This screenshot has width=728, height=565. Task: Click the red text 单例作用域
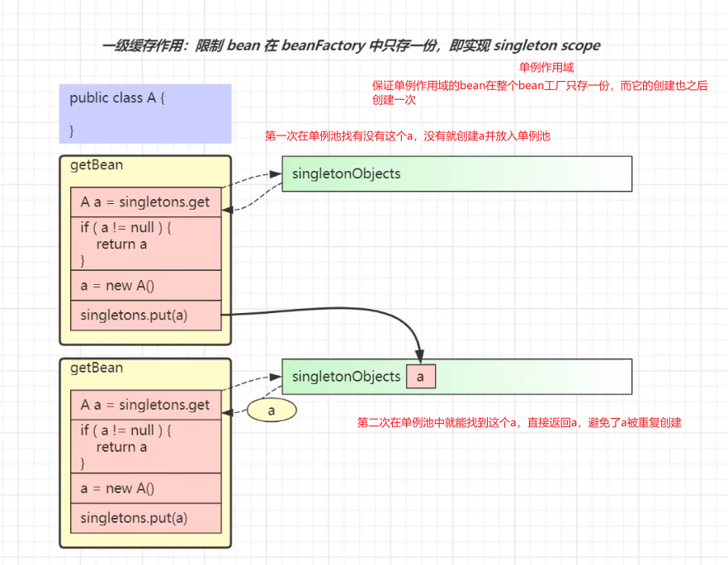point(545,68)
